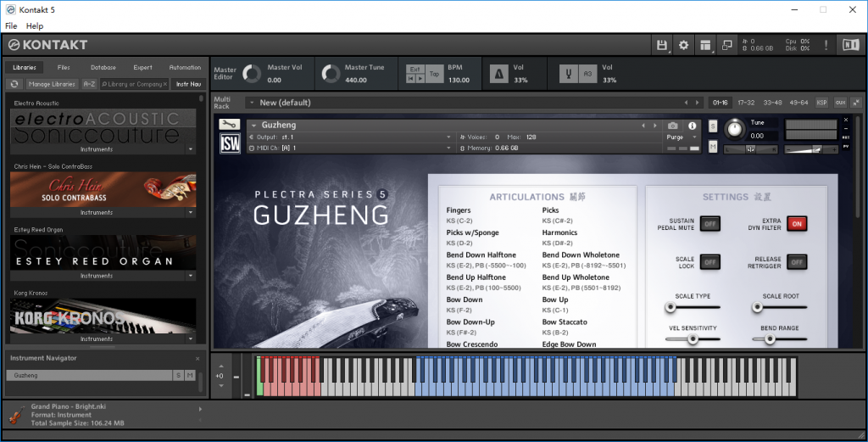Viewport: 868px width, 442px height.
Task: Click the metronome icon
Action: pos(498,74)
